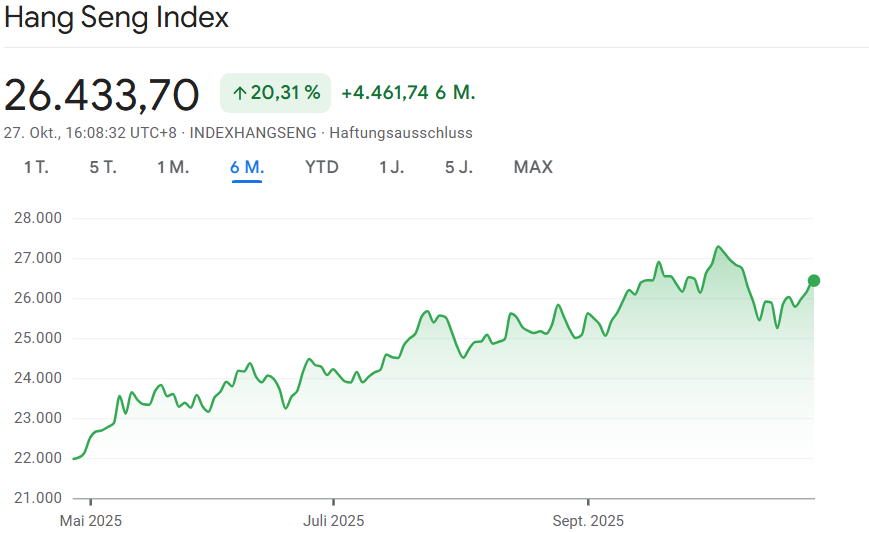Select the 1 J. time range
This screenshot has width=869, height=533.
click(391, 167)
